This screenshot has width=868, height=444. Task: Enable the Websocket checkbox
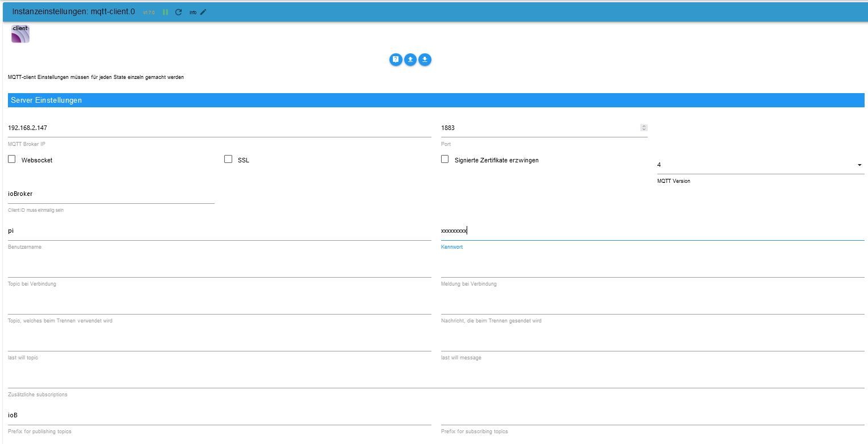[x=12, y=159]
